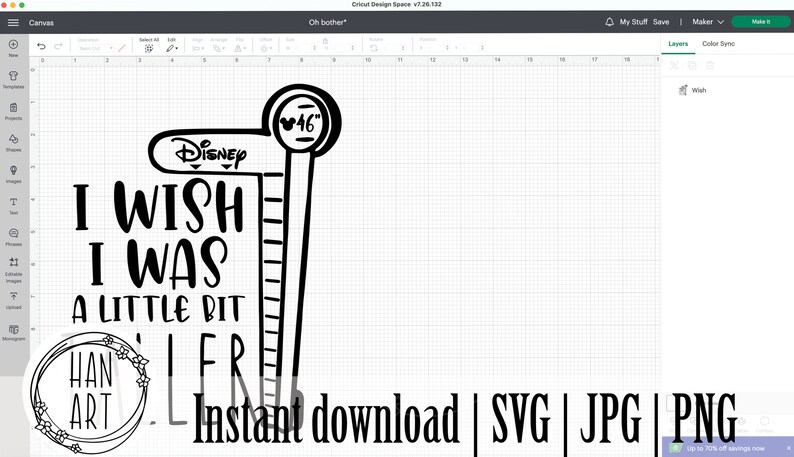Open the Align dropdown
The width and height of the screenshot is (794, 457).
[x=198, y=49]
